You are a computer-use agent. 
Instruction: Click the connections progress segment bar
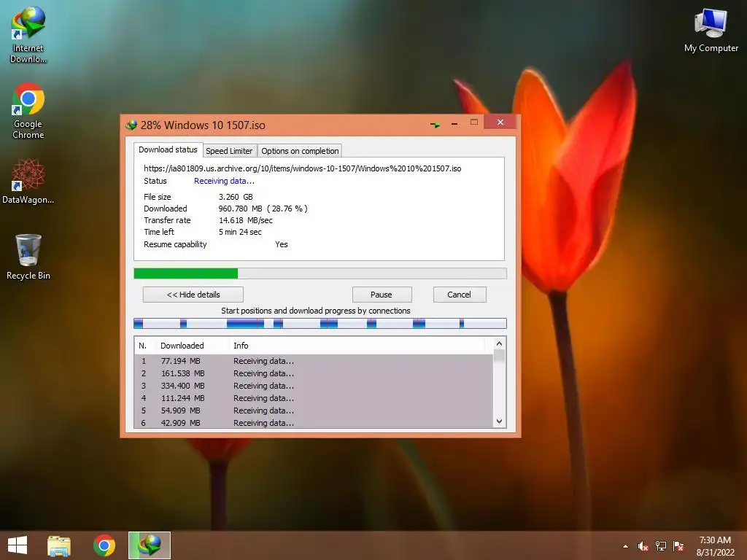(320, 324)
